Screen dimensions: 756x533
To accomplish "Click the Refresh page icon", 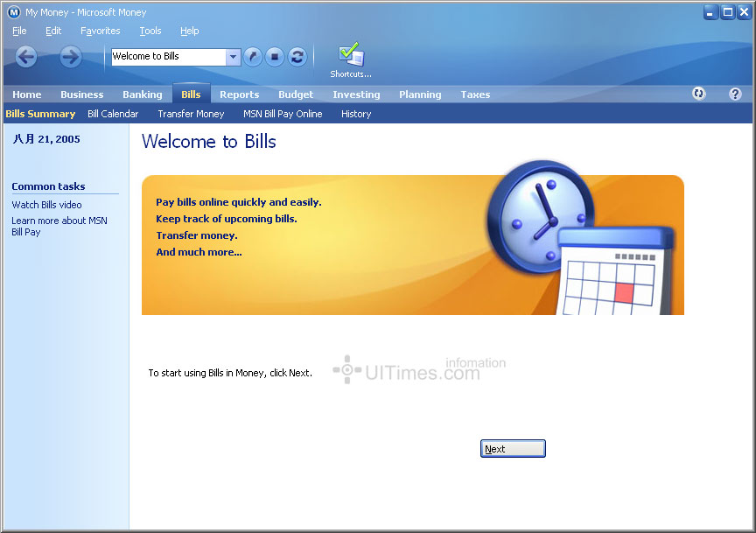I will point(297,57).
